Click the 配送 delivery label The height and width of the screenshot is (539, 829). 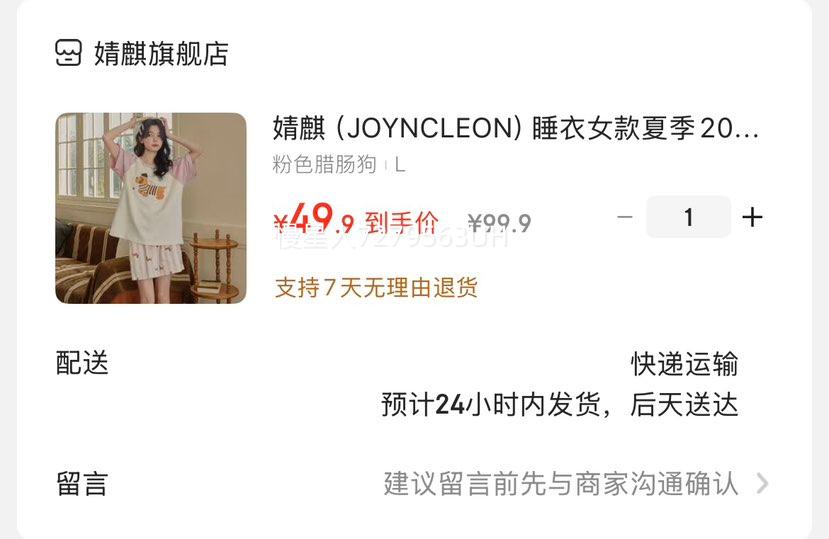tap(82, 363)
